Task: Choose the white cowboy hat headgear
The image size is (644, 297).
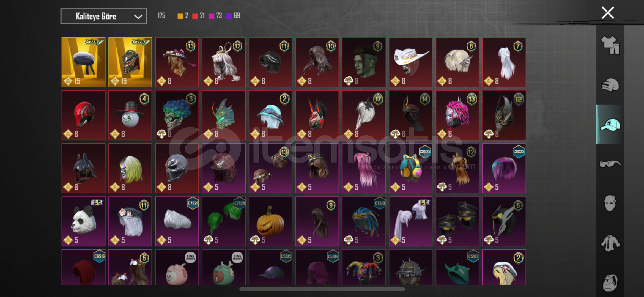Action: [410, 62]
